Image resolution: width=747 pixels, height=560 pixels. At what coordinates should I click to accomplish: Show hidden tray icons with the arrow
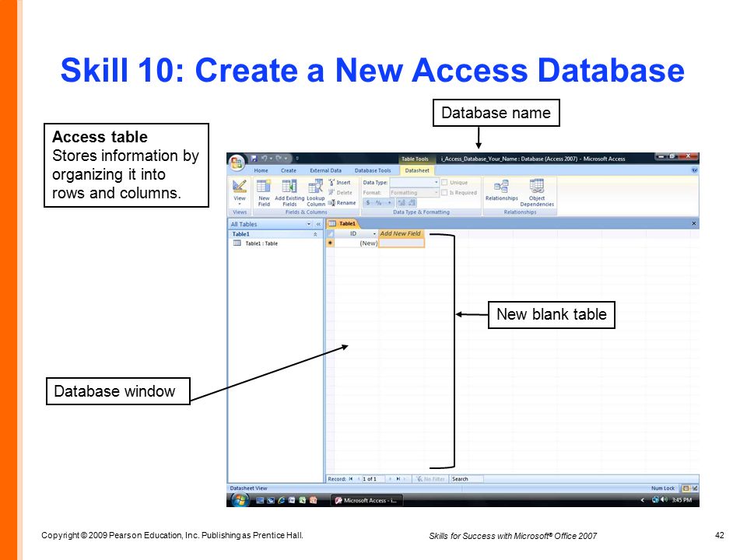(x=642, y=500)
